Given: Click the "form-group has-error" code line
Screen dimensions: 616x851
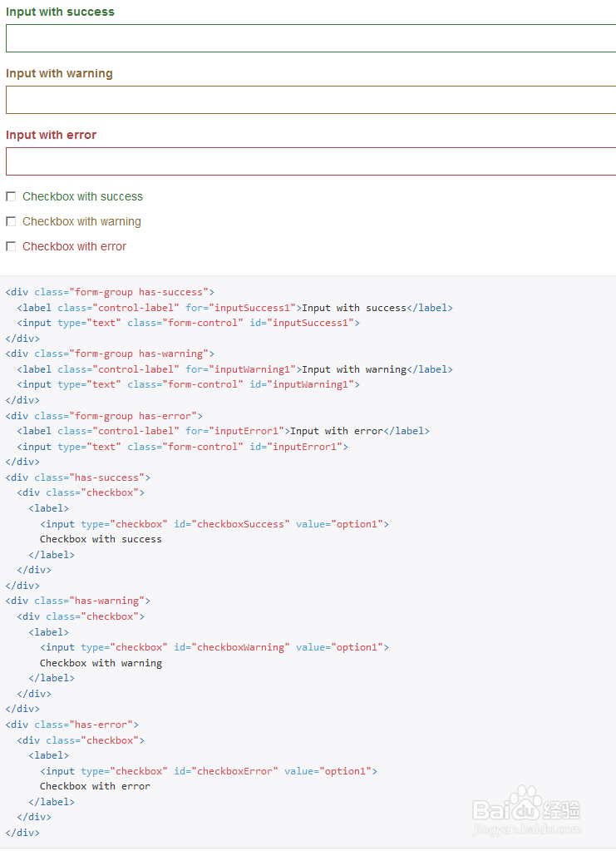Looking at the screenshot, I should pyautogui.click(x=104, y=415).
